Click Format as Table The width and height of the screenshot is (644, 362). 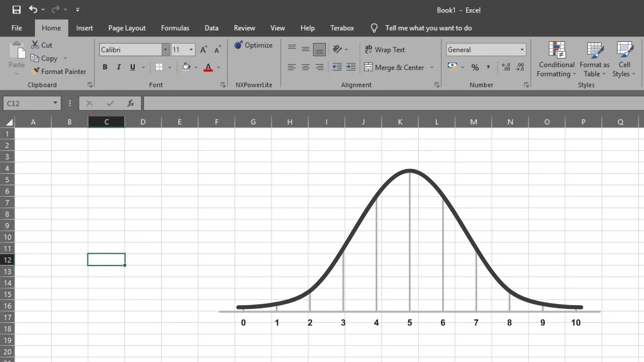click(594, 59)
